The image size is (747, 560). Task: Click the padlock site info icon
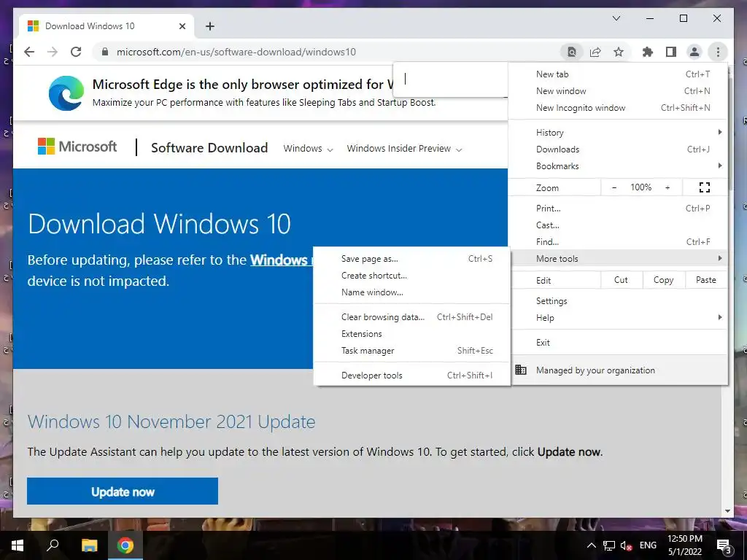[x=105, y=52]
